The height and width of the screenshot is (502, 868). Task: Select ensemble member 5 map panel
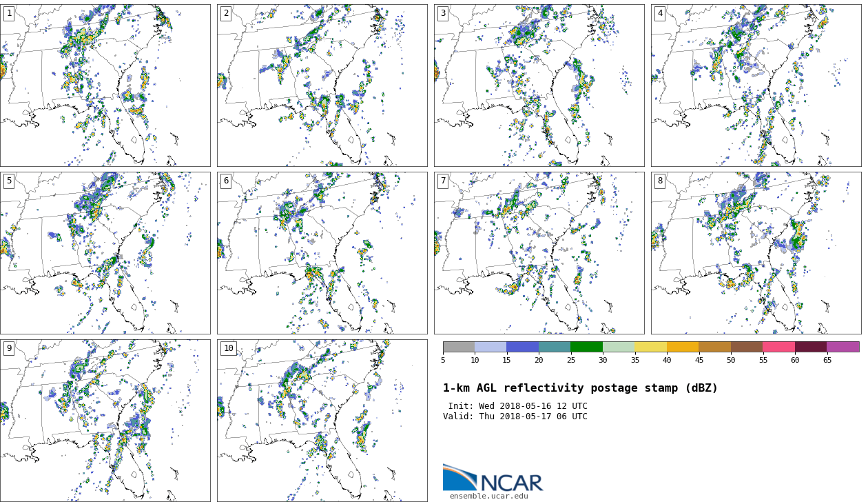click(105, 253)
